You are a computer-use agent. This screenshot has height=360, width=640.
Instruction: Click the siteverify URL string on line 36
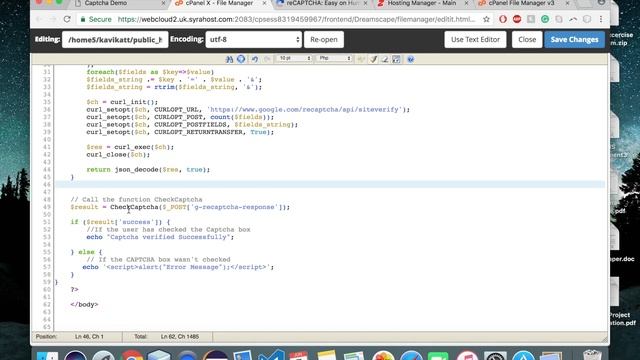point(304,109)
